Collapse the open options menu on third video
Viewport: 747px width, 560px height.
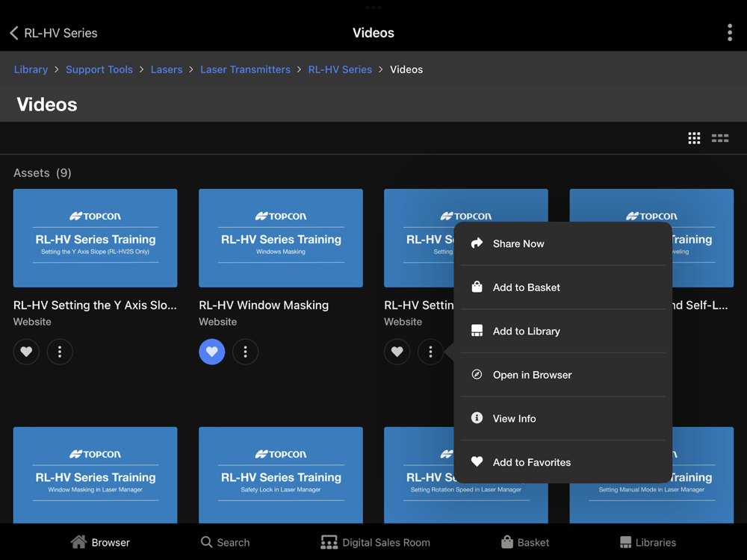point(431,352)
